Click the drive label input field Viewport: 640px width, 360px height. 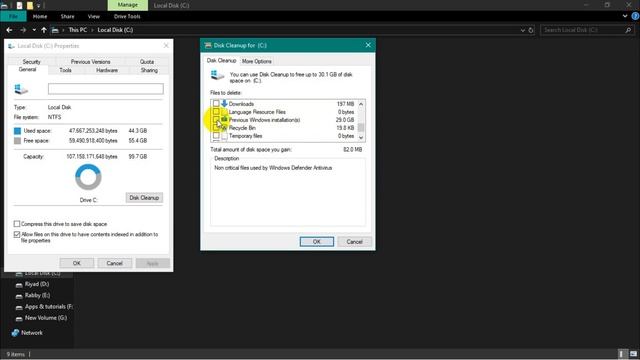tap(106, 89)
